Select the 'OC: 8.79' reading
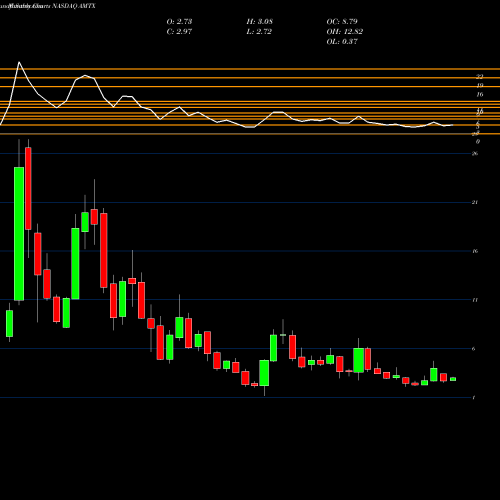The image size is (500, 500). [342, 21]
